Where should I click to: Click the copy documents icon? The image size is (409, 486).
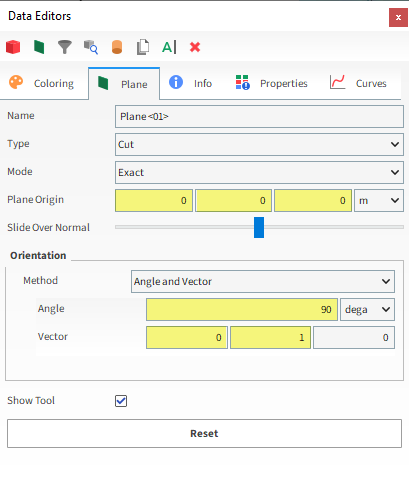point(143,47)
